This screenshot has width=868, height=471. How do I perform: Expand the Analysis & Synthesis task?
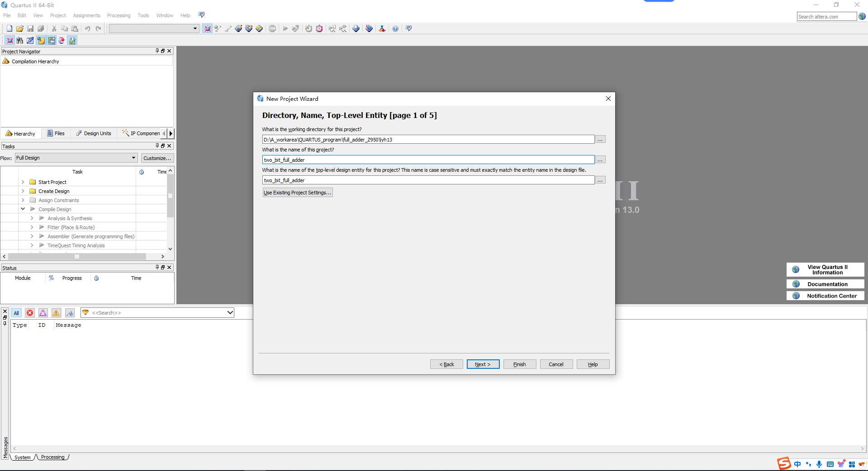32,218
